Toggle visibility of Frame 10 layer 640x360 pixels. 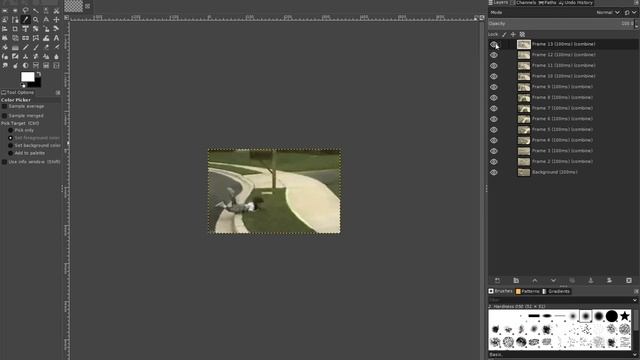coord(494,76)
